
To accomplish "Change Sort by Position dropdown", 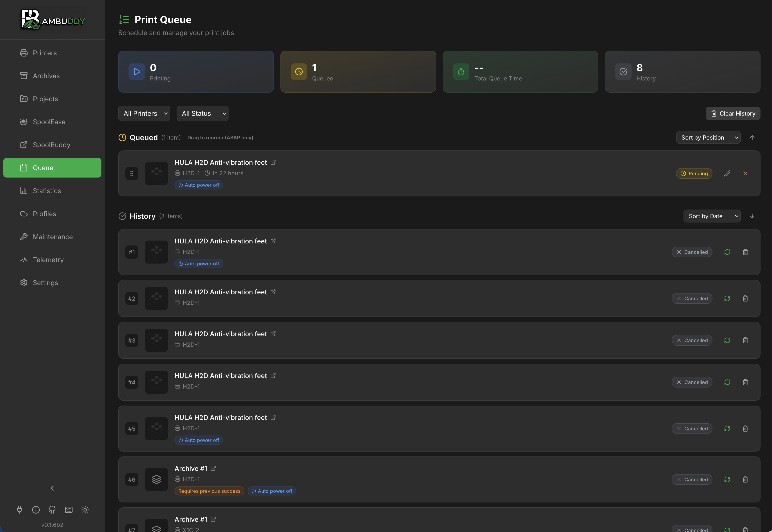I will pos(708,137).
